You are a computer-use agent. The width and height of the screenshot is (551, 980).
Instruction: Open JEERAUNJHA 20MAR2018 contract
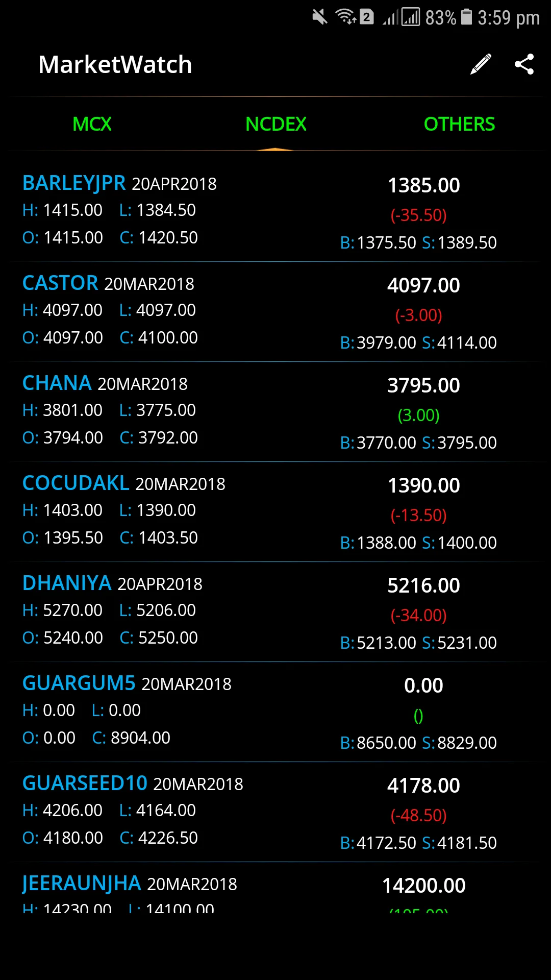tap(130, 884)
